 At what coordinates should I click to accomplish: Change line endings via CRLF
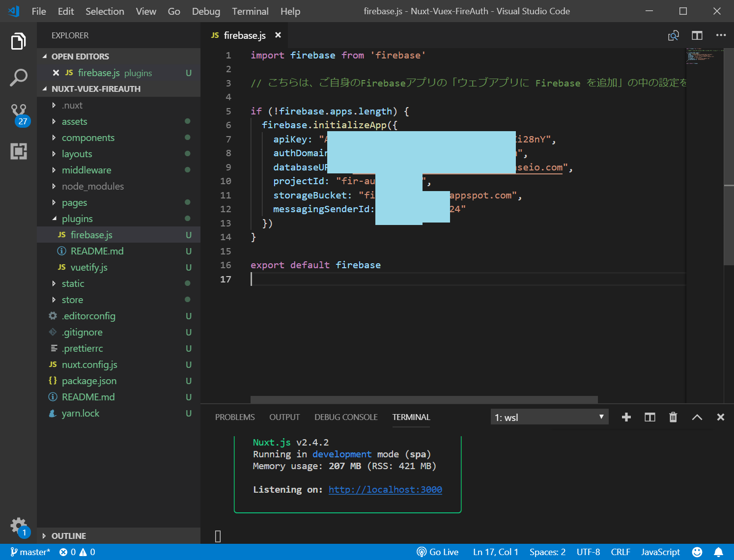621,552
